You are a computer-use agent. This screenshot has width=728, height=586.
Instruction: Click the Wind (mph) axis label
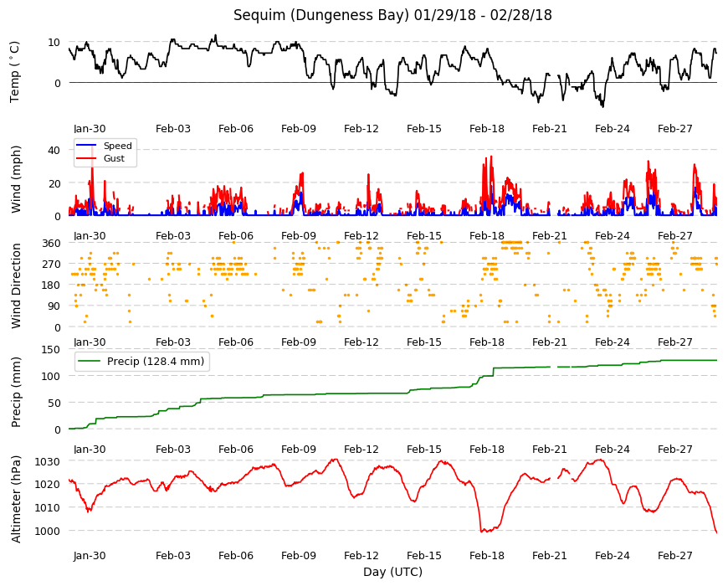(16, 179)
